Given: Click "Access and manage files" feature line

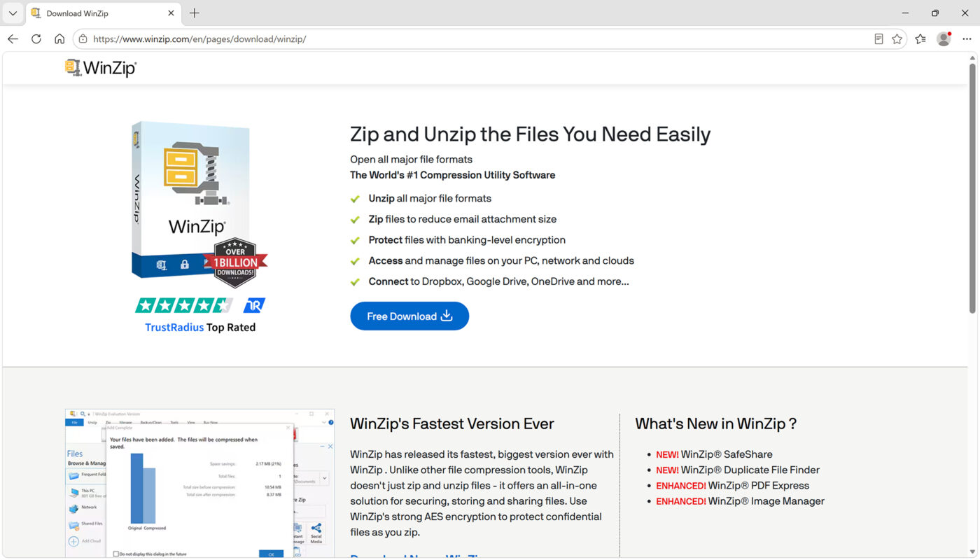Looking at the screenshot, I should (501, 261).
